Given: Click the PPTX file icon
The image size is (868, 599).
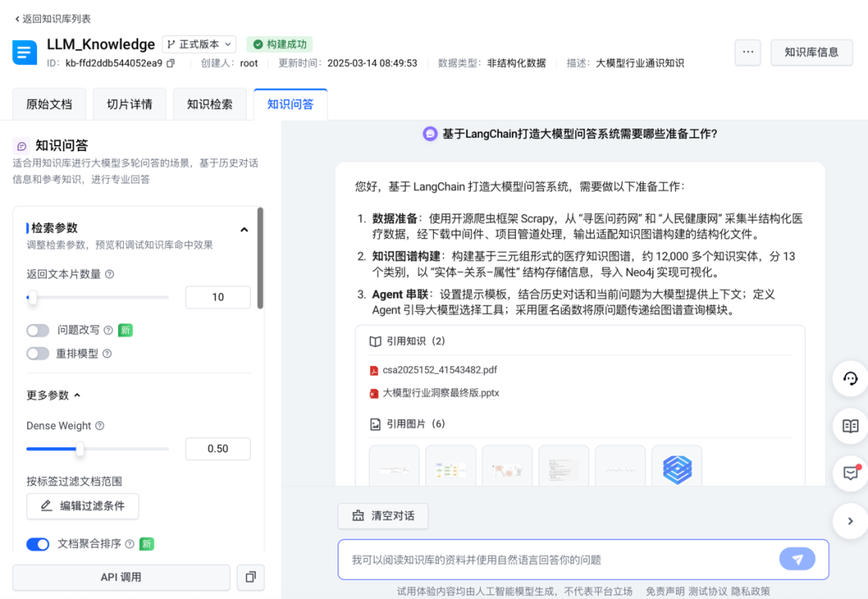Looking at the screenshot, I should coord(375,394).
